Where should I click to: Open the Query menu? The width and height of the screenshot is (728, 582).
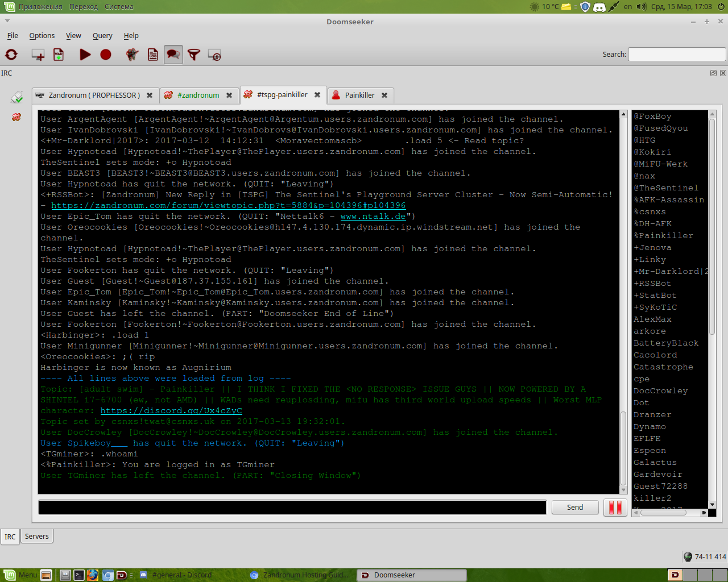102,35
